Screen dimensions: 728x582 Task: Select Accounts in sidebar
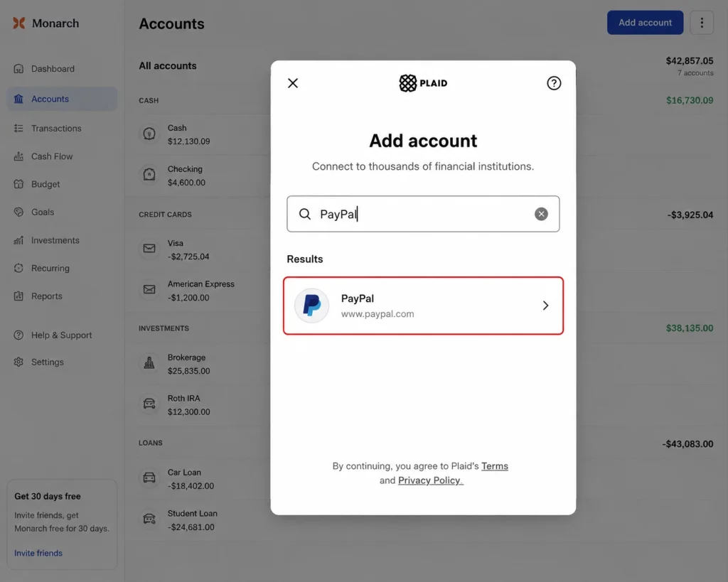pyautogui.click(x=62, y=99)
